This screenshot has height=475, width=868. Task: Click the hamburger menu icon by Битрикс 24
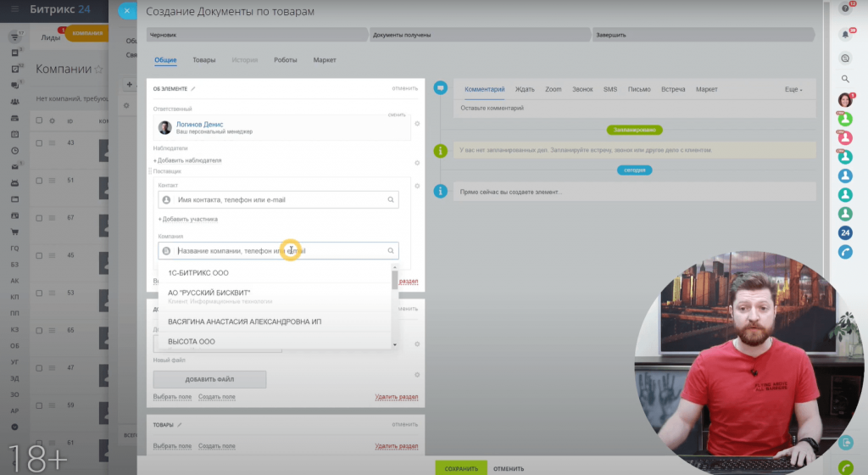[x=15, y=8]
